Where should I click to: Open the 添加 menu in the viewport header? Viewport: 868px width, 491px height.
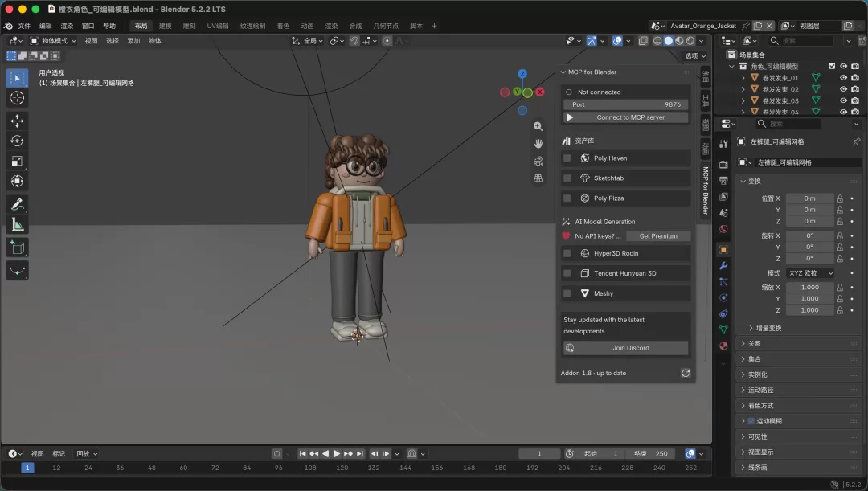(133, 41)
